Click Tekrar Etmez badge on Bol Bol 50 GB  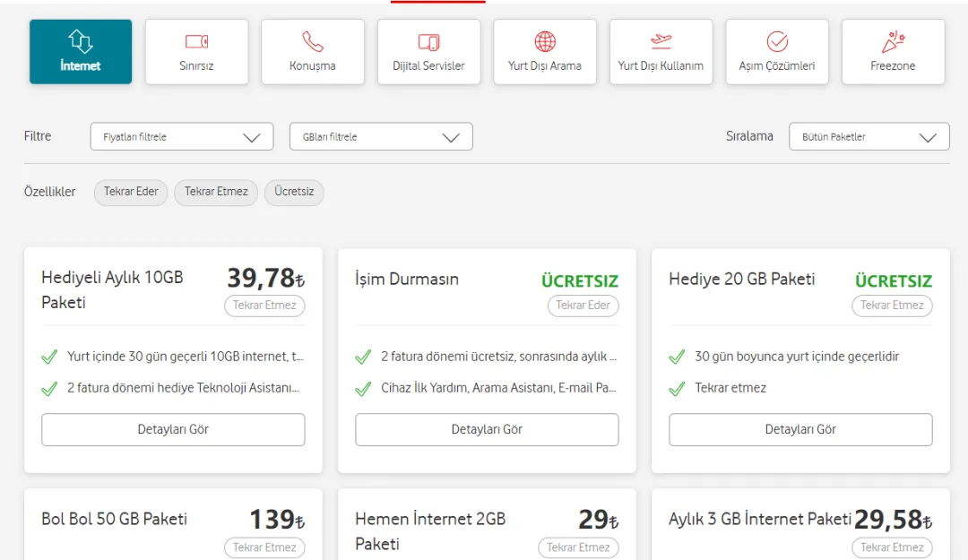tap(264, 547)
